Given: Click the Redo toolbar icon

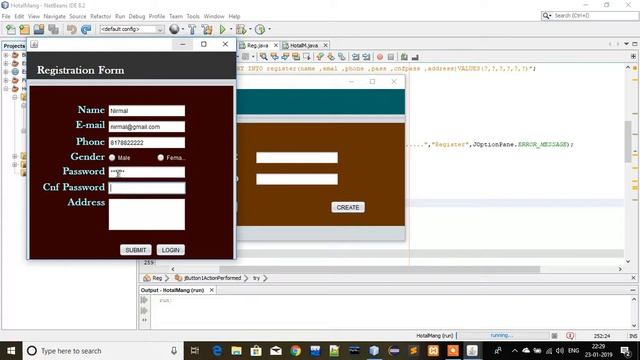Looking at the screenshot, I should coord(86,29).
